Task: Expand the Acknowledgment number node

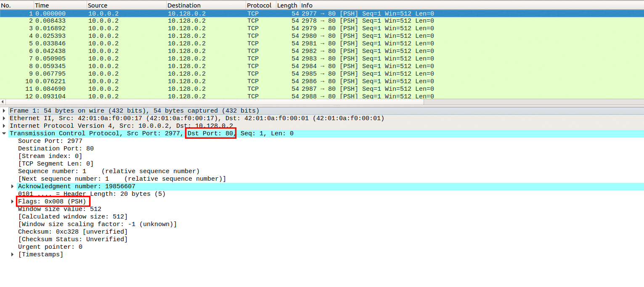Action: [x=13, y=187]
